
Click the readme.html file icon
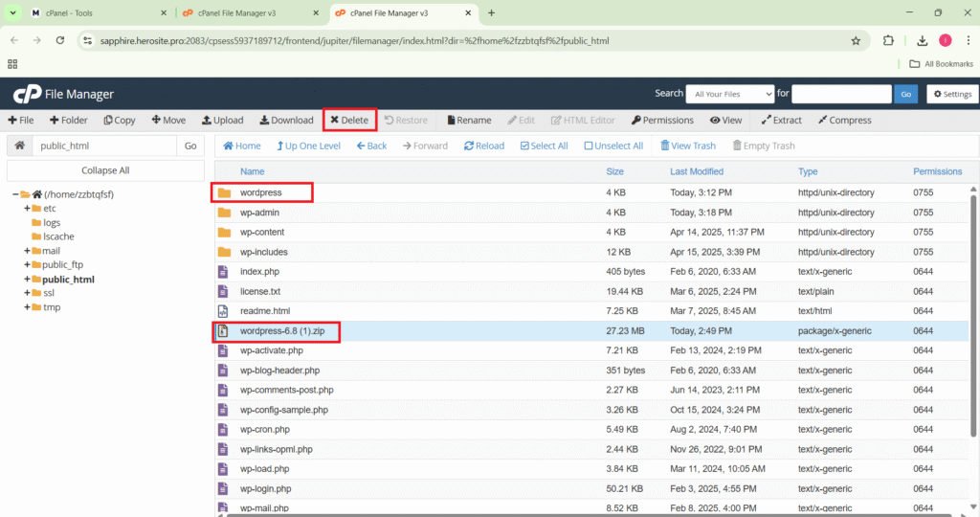pyautogui.click(x=222, y=311)
